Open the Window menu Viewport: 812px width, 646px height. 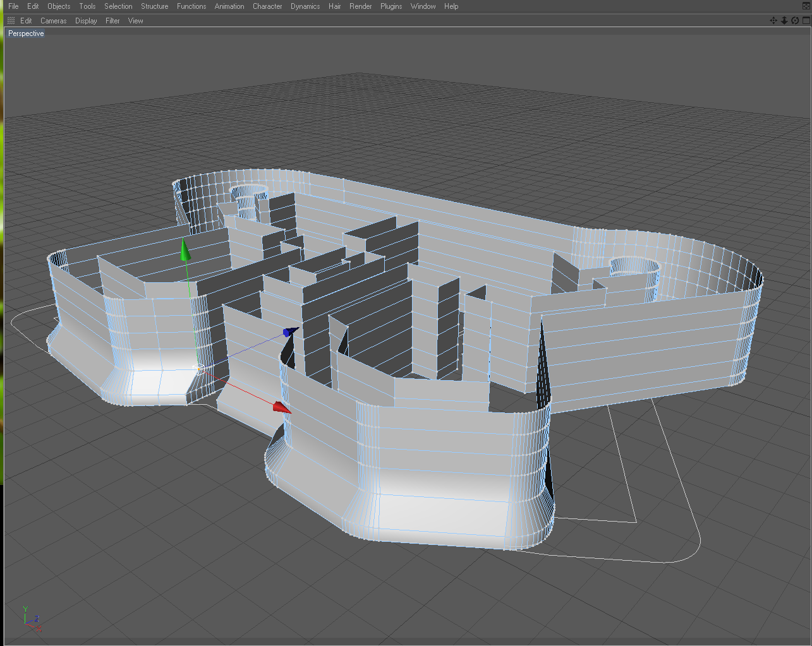423,6
